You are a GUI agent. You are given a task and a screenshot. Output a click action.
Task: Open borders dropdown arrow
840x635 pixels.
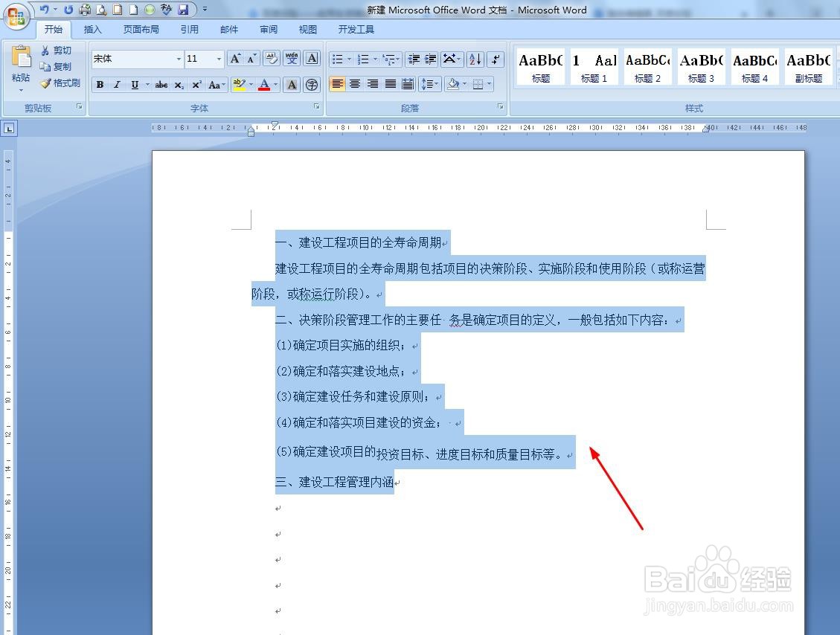point(489,84)
